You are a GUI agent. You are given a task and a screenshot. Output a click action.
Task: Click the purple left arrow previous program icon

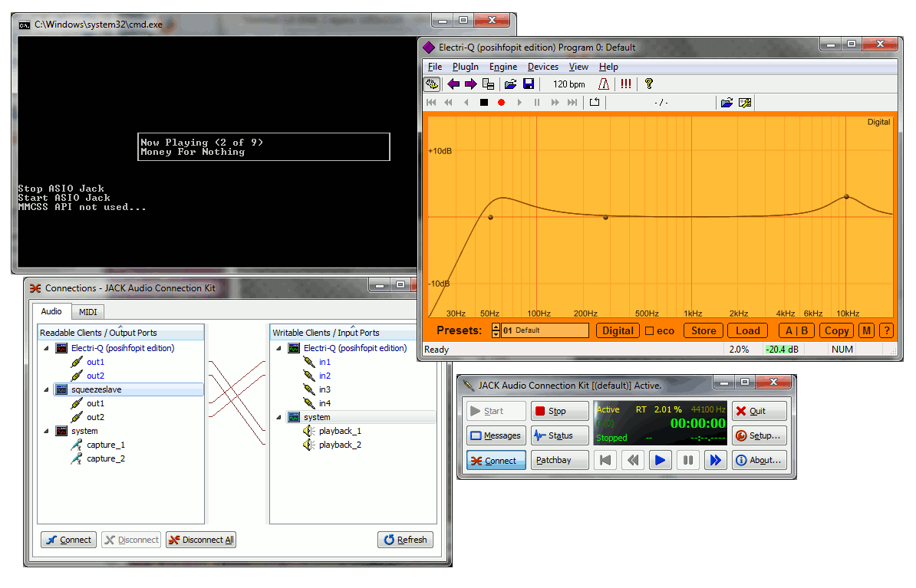tap(453, 84)
